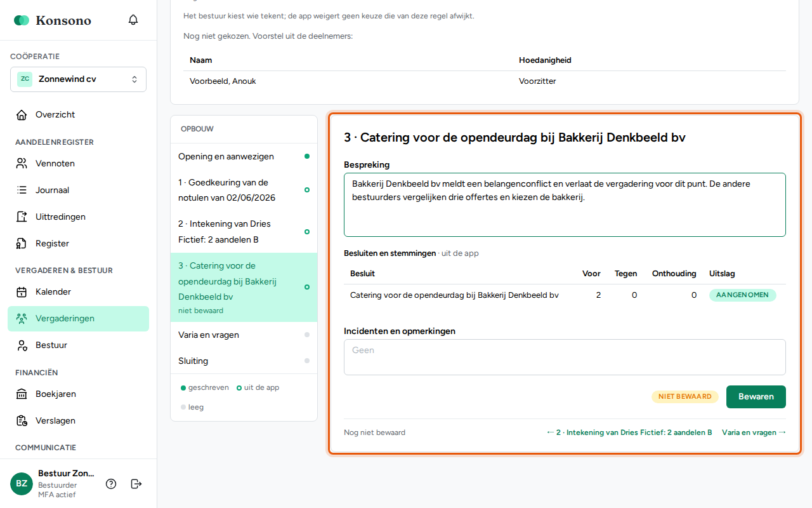Select outline item 2 Intekening van Dries Fictief
The height and width of the screenshot is (508, 812).
244,232
